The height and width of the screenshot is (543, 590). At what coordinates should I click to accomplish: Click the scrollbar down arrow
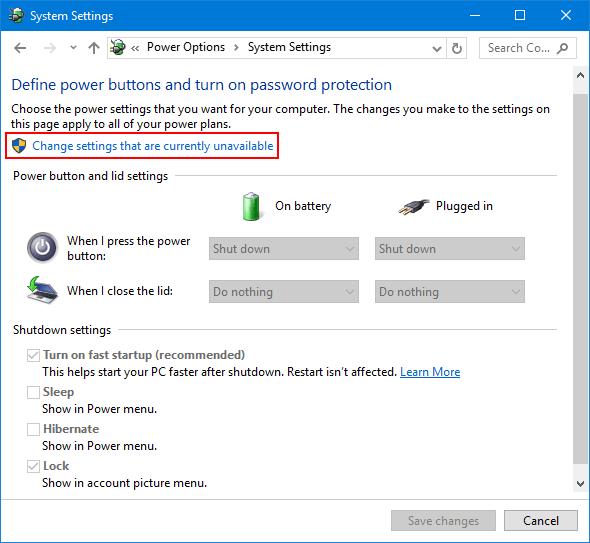coord(580,484)
